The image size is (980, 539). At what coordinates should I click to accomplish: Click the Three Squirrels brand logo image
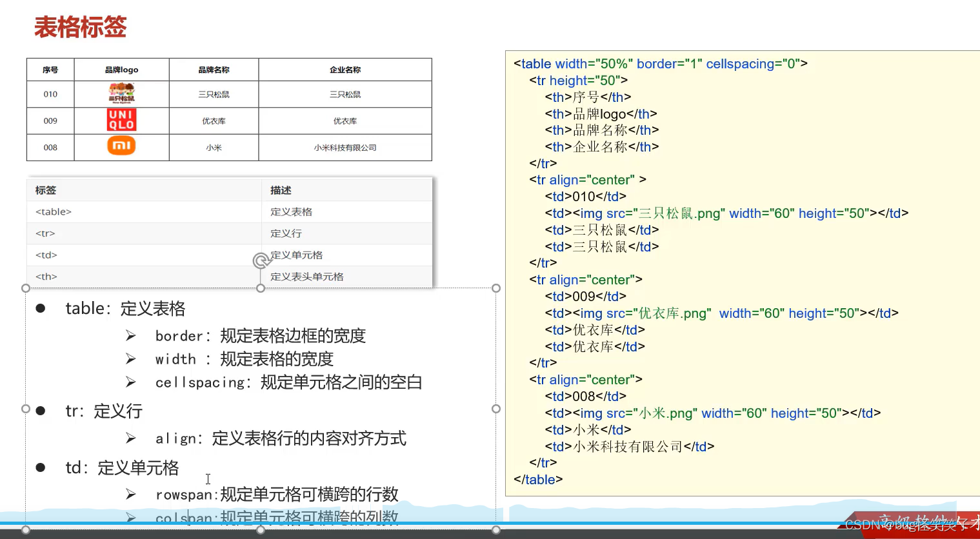[121, 93]
